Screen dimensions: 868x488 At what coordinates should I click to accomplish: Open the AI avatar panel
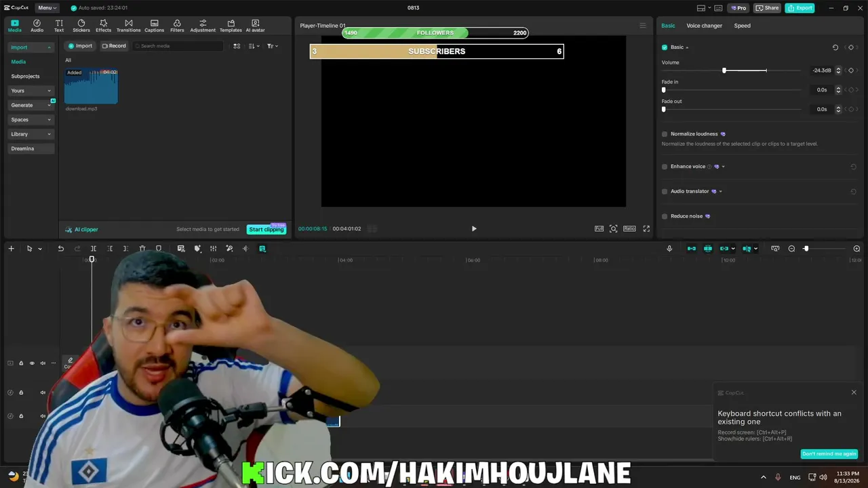coord(255,26)
